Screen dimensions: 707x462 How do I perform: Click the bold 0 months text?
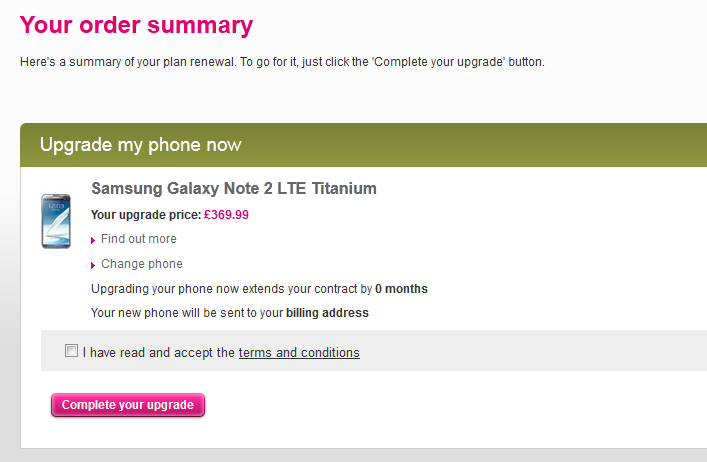401,289
